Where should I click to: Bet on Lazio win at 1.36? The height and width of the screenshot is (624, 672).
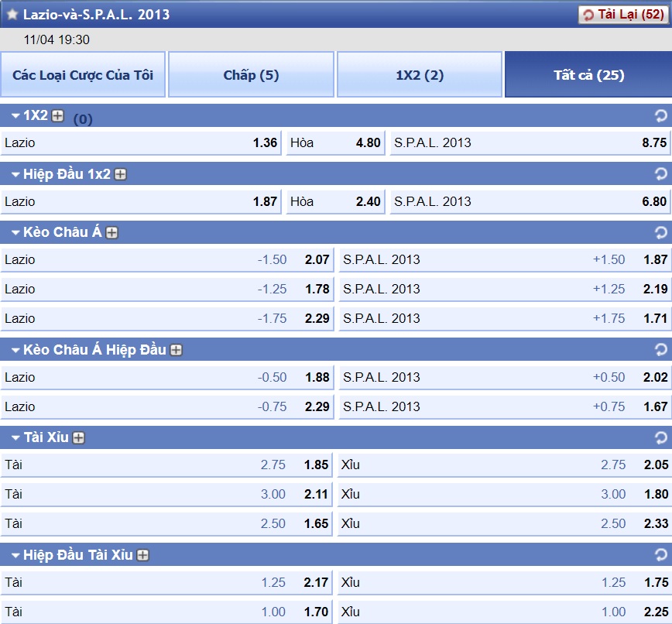coord(141,143)
